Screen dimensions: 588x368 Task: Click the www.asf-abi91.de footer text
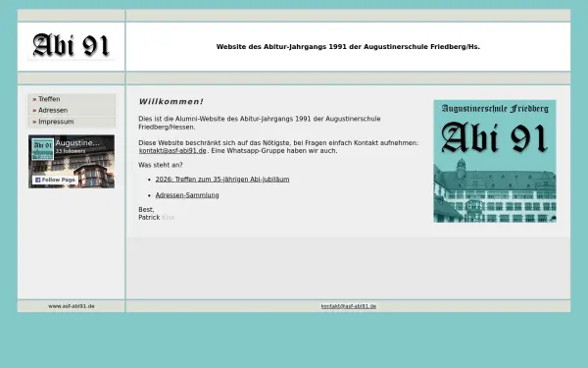coord(72,306)
